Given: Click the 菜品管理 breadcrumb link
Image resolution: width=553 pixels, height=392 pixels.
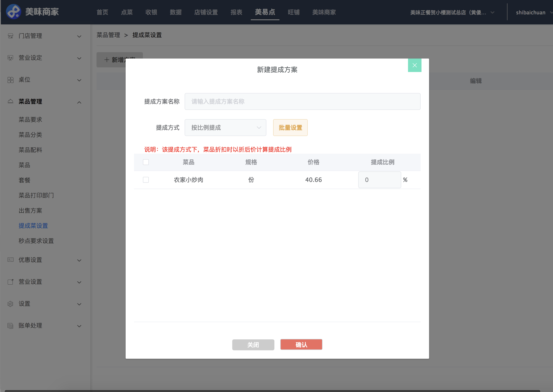Looking at the screenshot, I should [108, 35].
